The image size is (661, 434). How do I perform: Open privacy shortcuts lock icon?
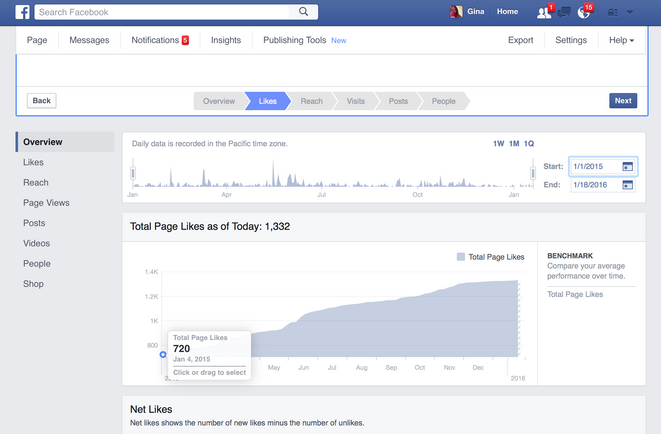click(613, 13)
